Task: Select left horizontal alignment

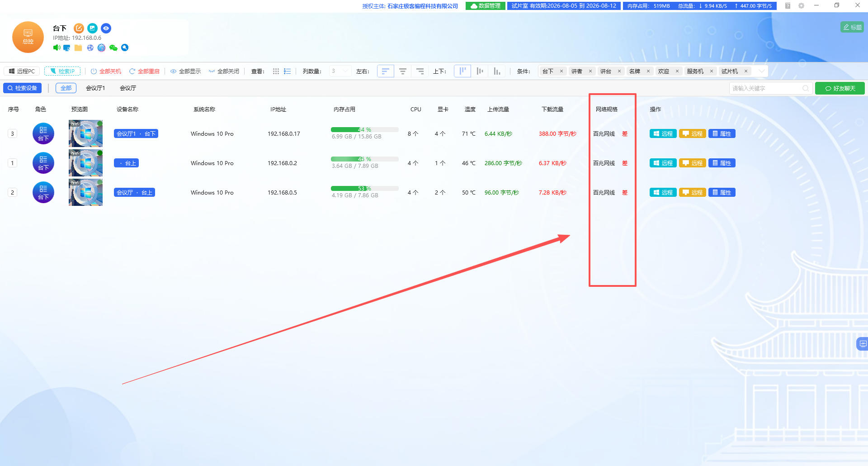Action: point(385,71)
